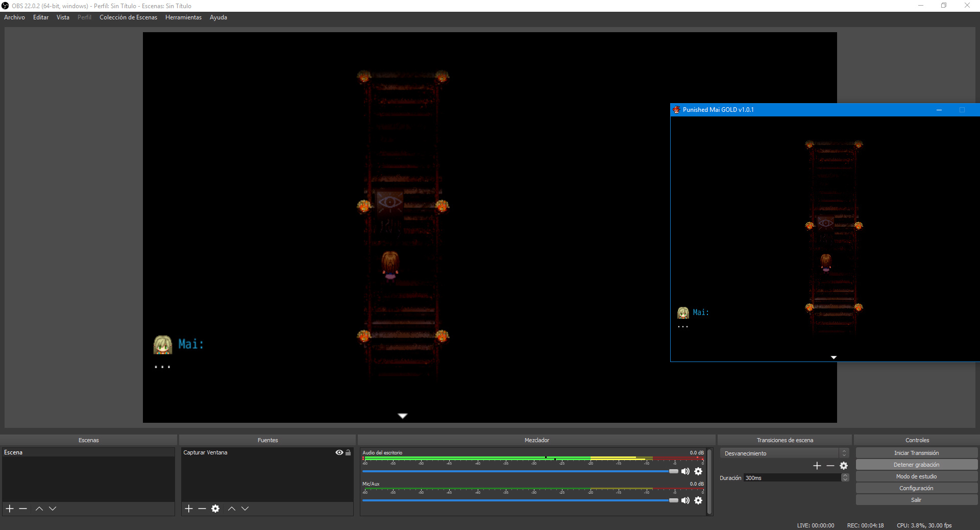Click the Mai portrait in the OBS preview
980x530 pixels.
163,345
